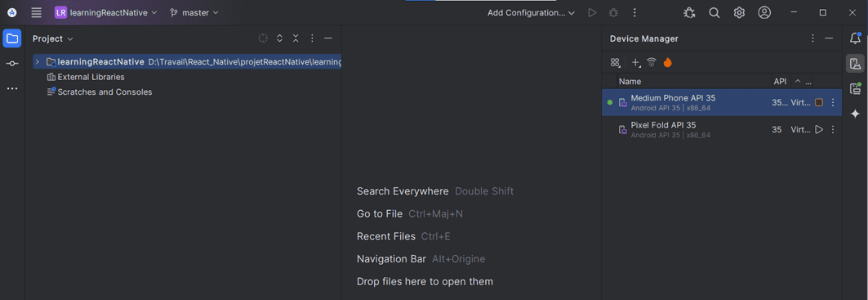
Task: Hide the Device Manager panel
Action: [829, 38]
